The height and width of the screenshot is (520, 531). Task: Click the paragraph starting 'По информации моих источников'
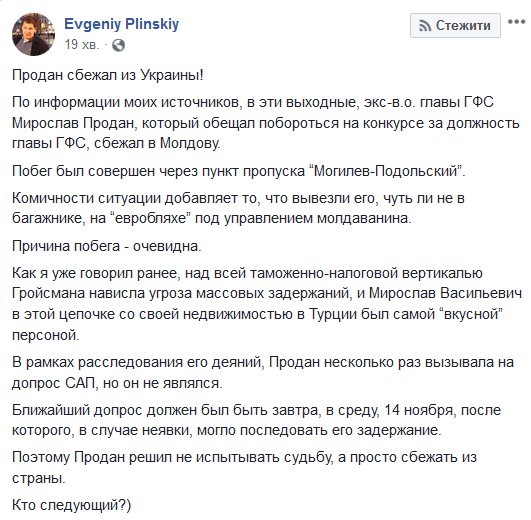(x=266, y=123)
